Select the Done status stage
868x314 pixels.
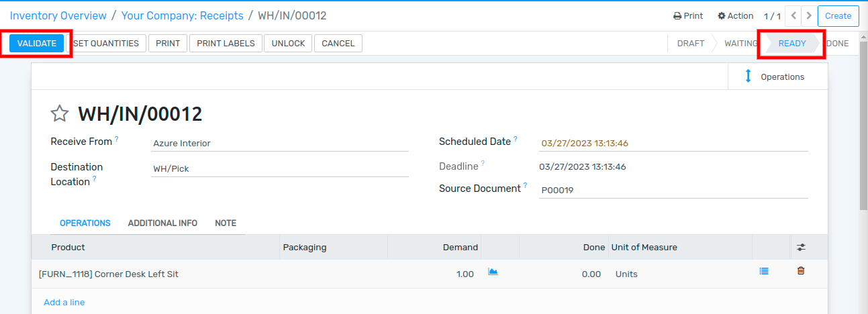point(838,43)
